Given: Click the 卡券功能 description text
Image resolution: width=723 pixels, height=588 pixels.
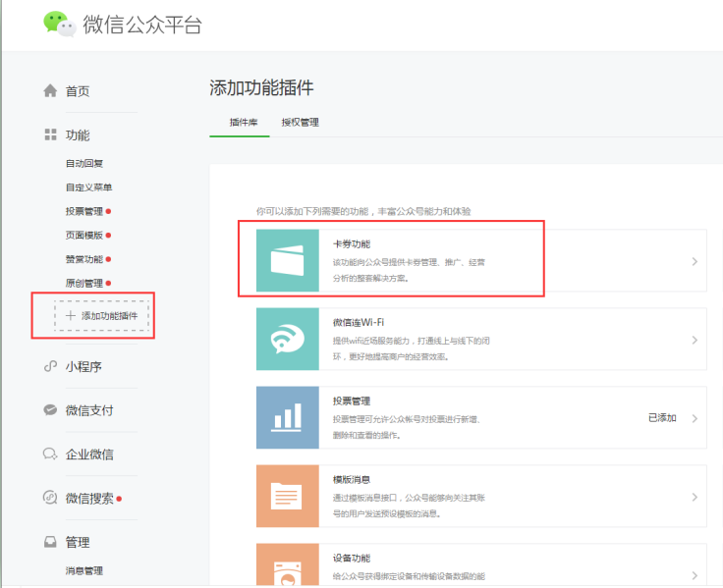Looking at the screenshot, I should [409, 270].
